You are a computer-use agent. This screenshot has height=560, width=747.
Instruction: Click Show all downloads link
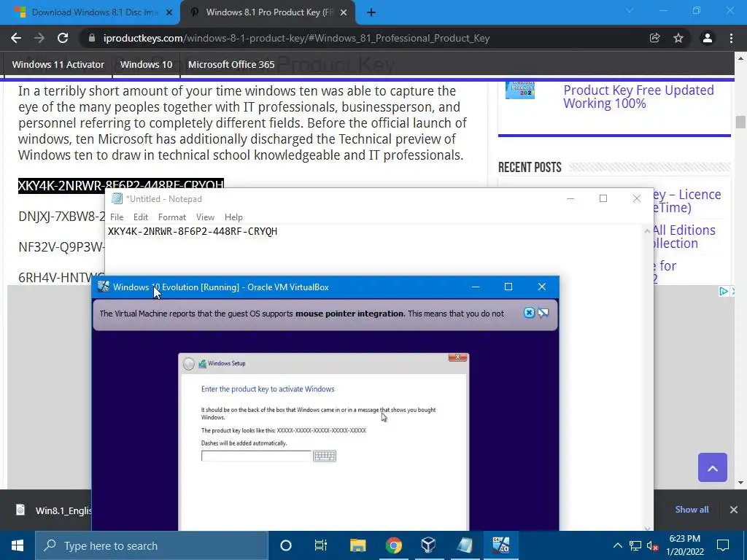click(692, 510)
